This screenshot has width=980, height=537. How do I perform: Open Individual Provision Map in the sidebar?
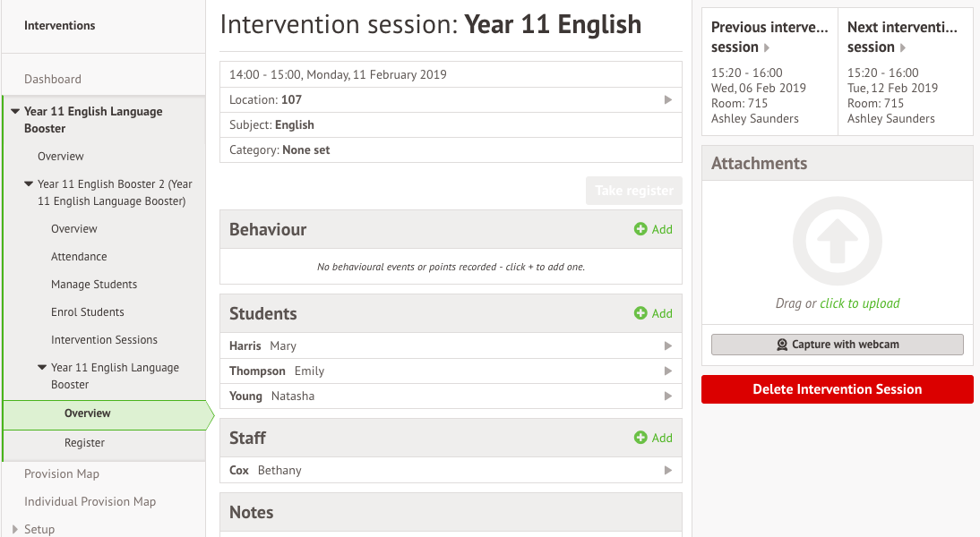coord(90,501)
